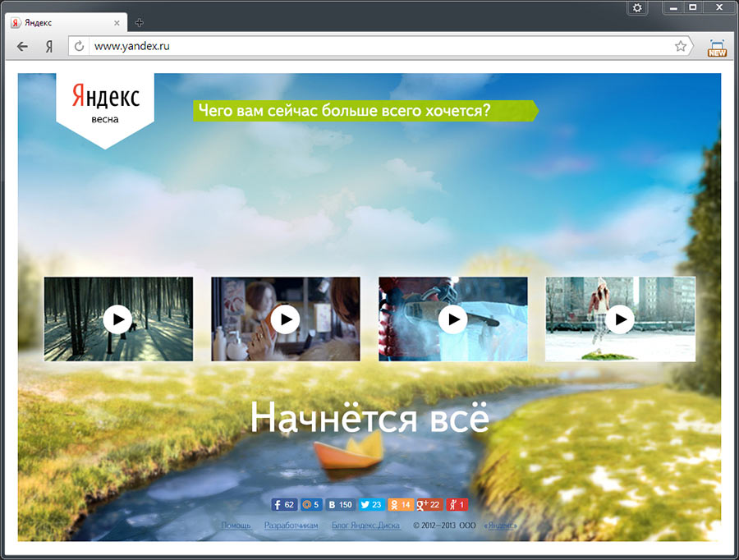The width and height of the screenshot is (739, 560).
Task: Bookmark the page using the star icon
Action: click(x=681, y=47)
